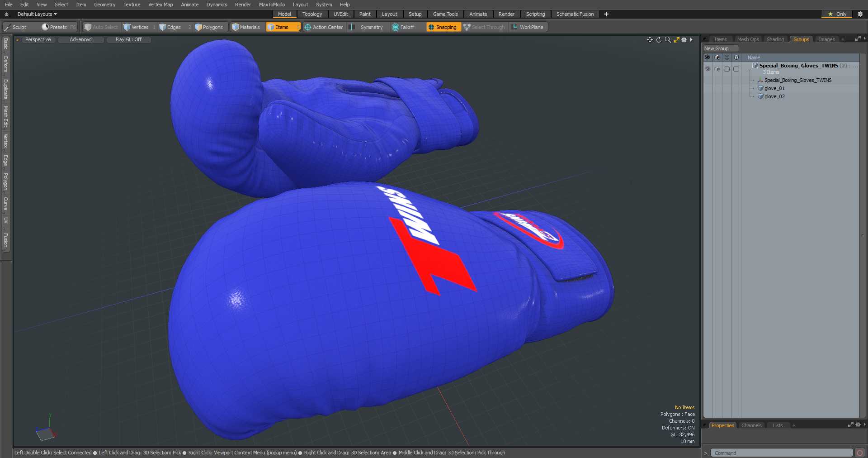Open the File menu
The image size is (868, 458).
point(9,5)
